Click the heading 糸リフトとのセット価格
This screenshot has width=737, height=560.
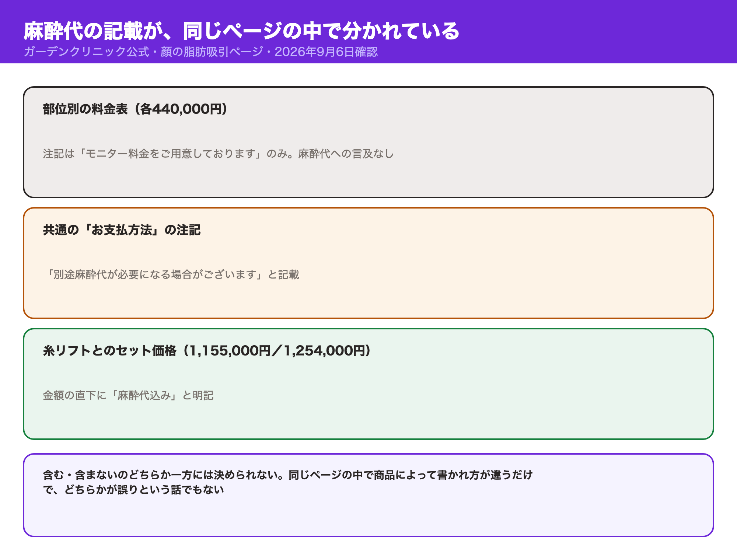pos(109,351)
